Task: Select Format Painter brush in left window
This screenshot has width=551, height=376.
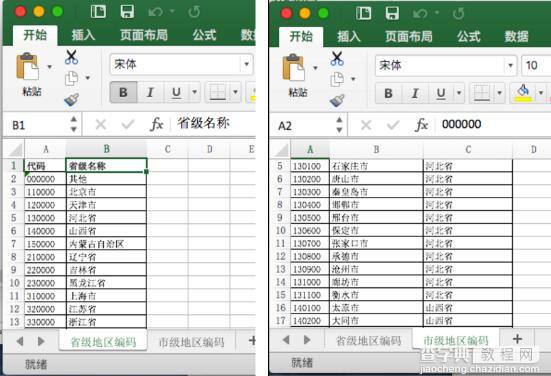Action: [x=72, y=100]
